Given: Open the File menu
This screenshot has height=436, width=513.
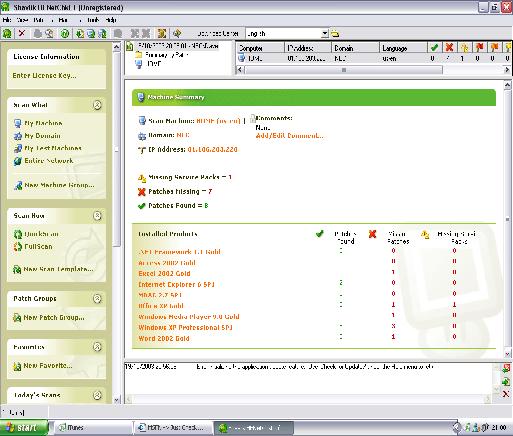Looking at the screenshot, I should pos(7,20).
